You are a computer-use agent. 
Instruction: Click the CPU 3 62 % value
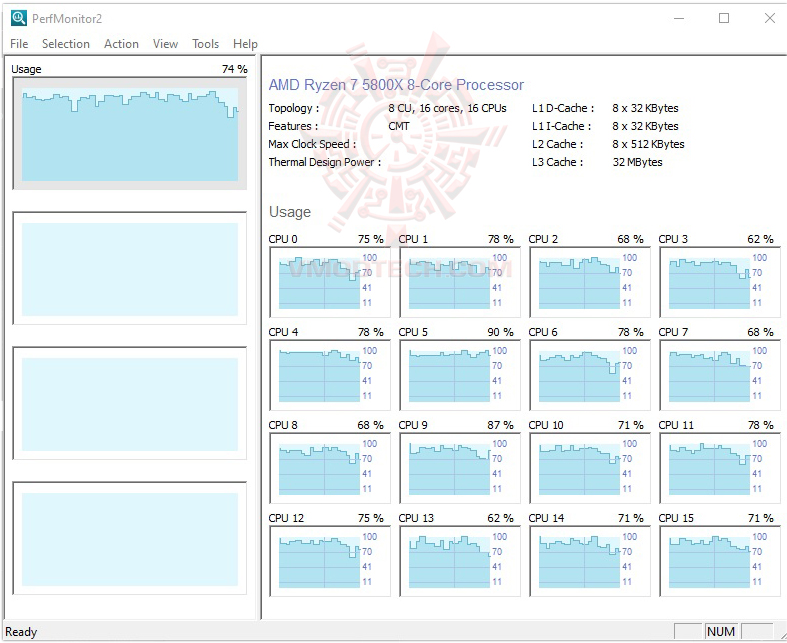[x=760, y=239]
